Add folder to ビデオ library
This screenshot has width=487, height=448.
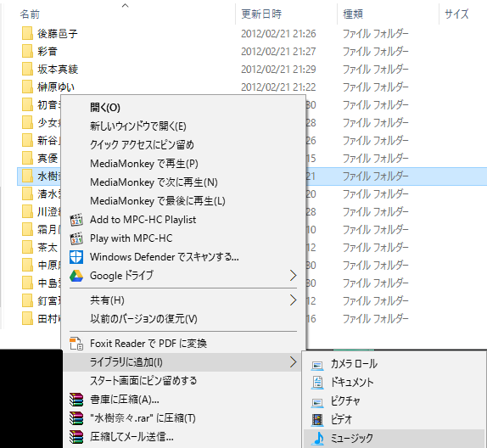(394, 420)
